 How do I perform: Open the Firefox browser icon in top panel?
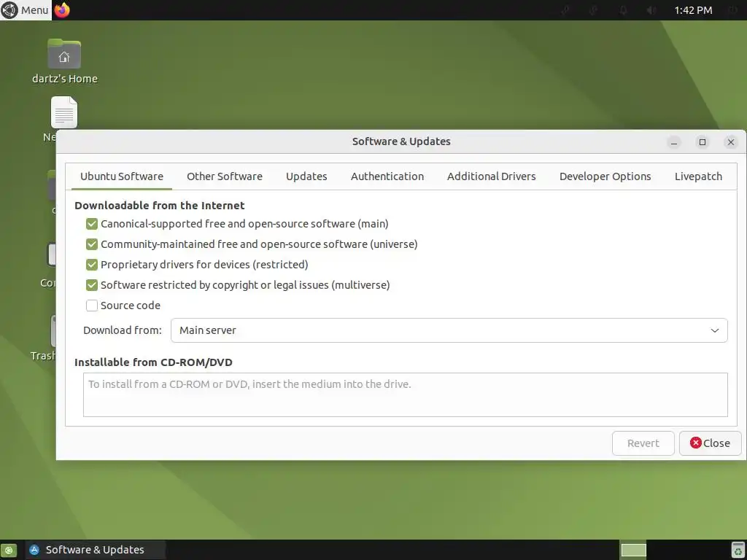click(62, 10)
